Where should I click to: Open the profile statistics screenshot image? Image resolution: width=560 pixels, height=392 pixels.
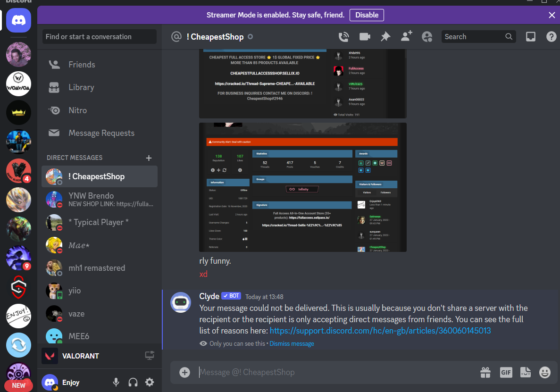tap(302, 187)
